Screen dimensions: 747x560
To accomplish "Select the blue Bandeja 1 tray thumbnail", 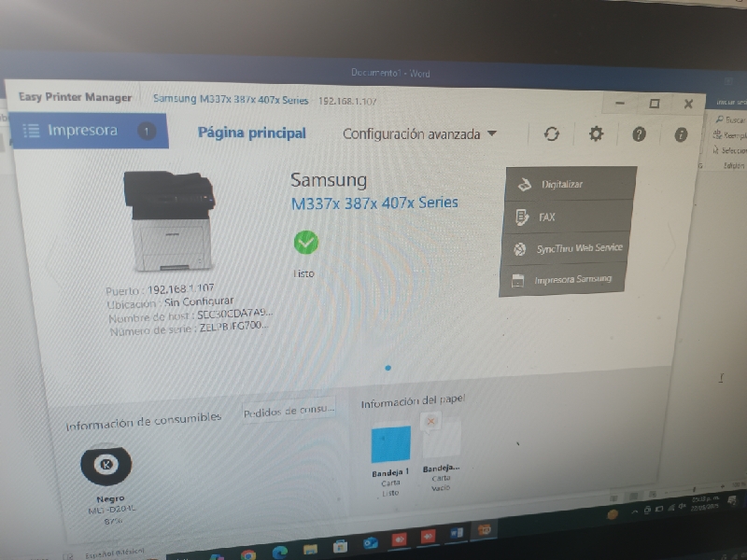I will [390, 444].
